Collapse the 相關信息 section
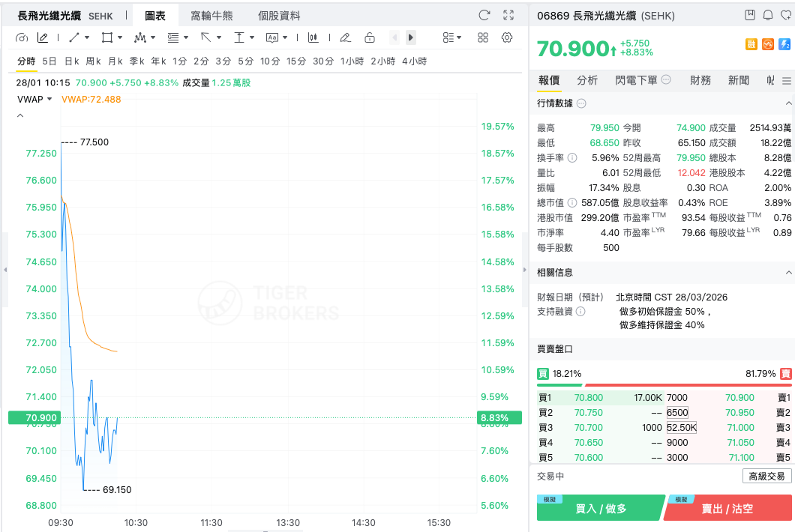 pos(787,272)
